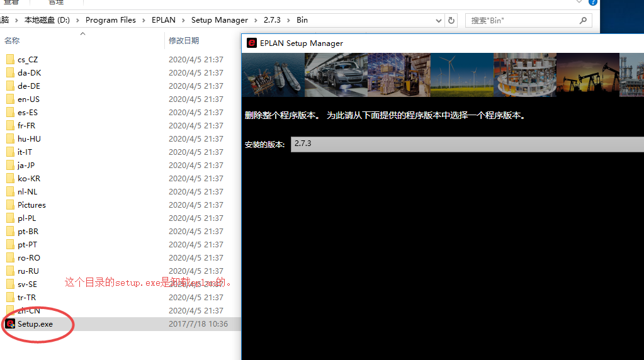Click the Pictures row date 2020/4/5 21:37
The image size is (644, 360).
click(x=196, y=205)
